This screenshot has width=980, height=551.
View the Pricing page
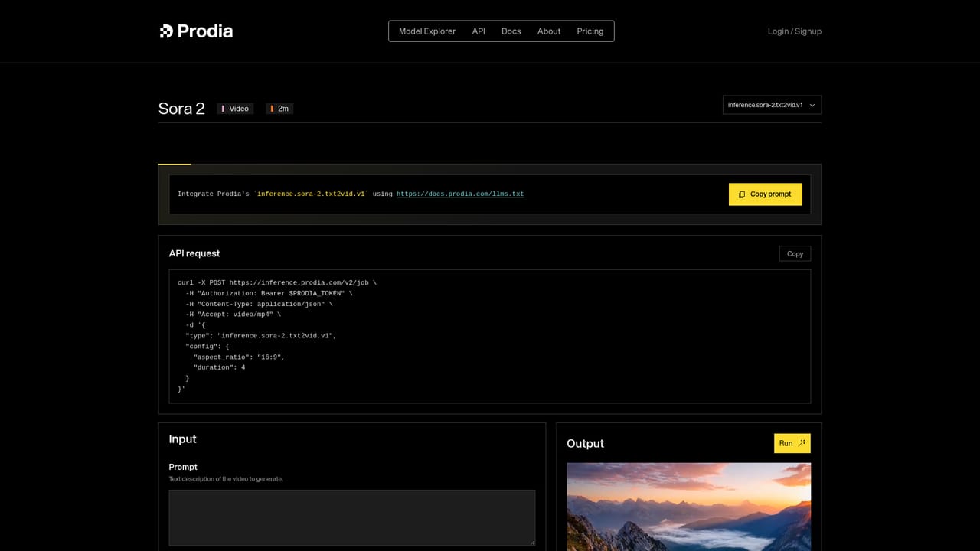(x=590, y=31)
